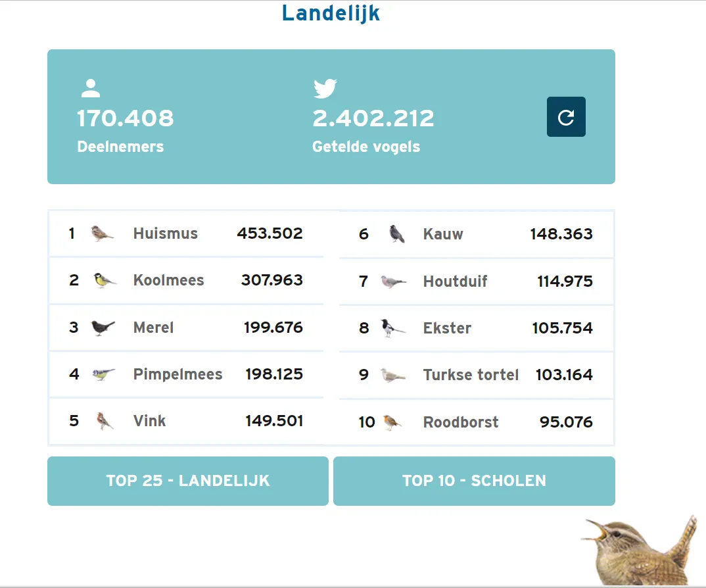Click the Kauw bird icon
706x588 pixels.
[396, 234]
